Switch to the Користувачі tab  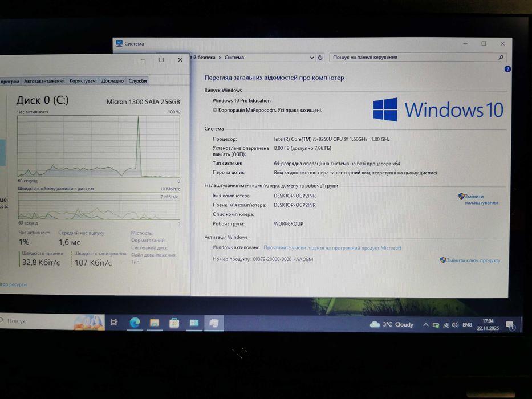coord(83,81)
